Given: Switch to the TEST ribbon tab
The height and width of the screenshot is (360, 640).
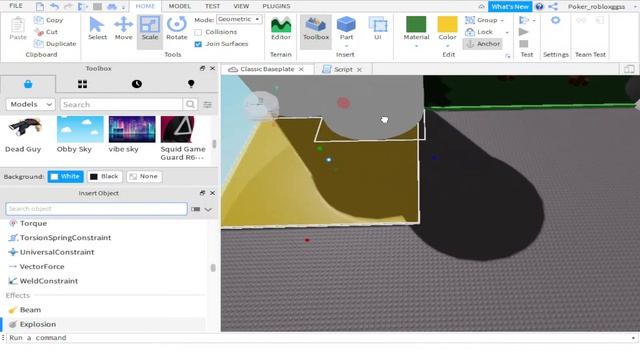Looking at the screenshot, I should [212, 6].
